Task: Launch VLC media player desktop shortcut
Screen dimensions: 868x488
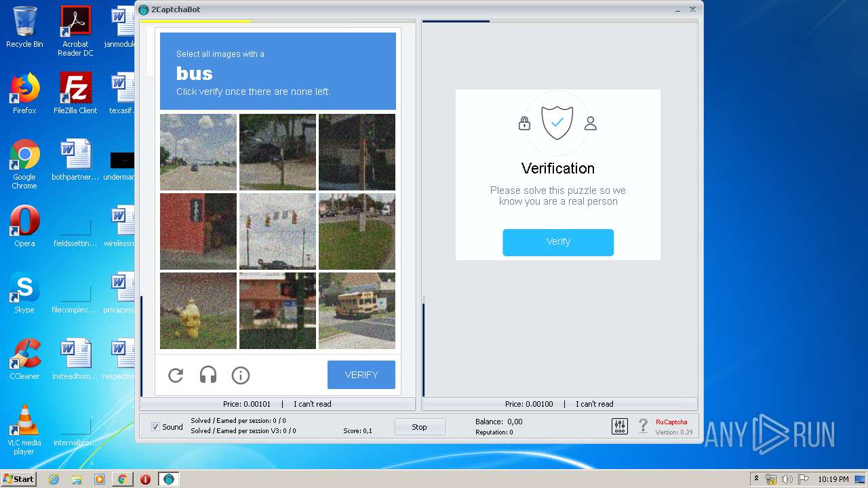Action: point(24,430)
